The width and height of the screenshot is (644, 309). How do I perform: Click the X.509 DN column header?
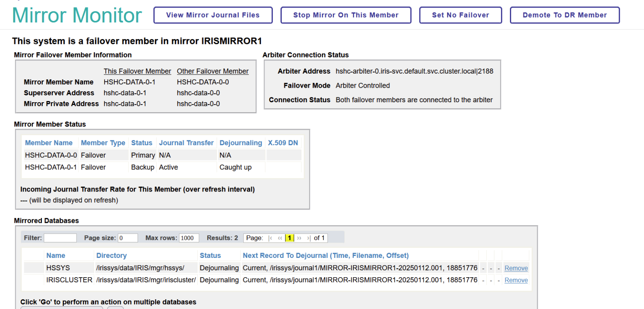(x=283, y=143)
